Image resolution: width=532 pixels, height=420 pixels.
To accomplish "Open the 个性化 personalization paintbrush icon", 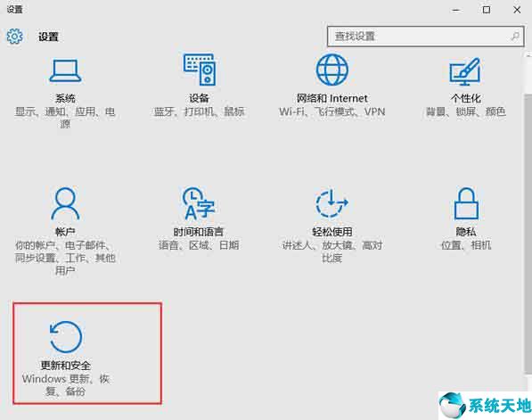I will 465,71.
